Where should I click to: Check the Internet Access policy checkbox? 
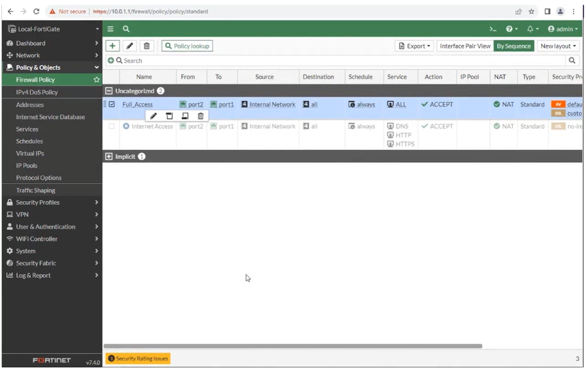112,126
